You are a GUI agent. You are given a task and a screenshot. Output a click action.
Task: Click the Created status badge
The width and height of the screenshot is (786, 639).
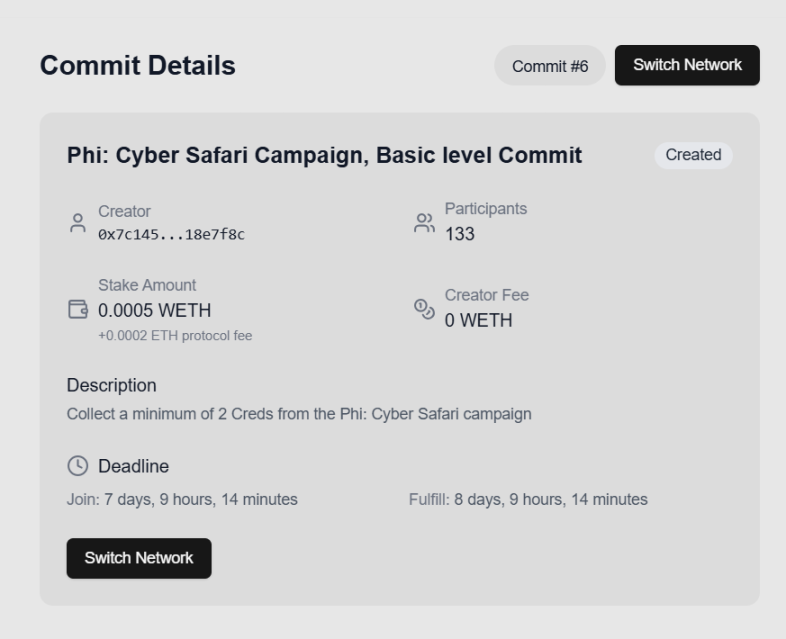coord(693,155)
